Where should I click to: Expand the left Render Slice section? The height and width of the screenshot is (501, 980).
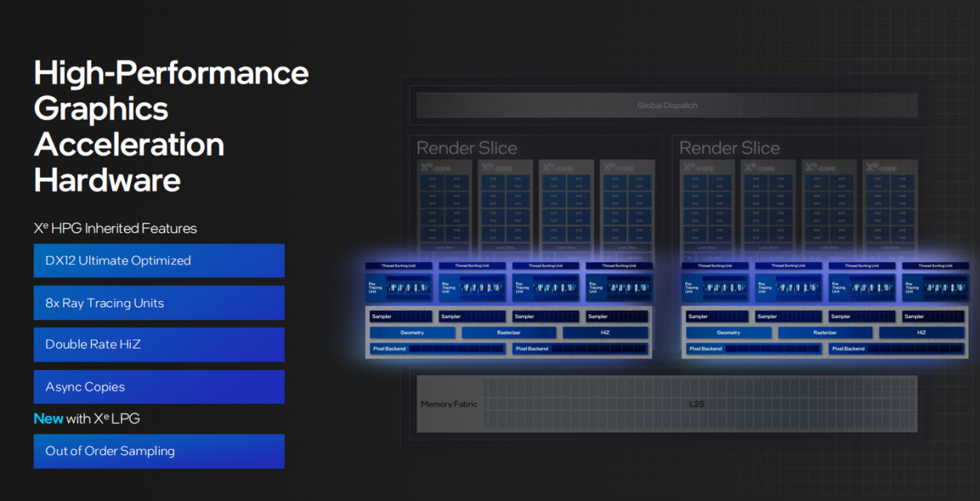tap(467, 148)
